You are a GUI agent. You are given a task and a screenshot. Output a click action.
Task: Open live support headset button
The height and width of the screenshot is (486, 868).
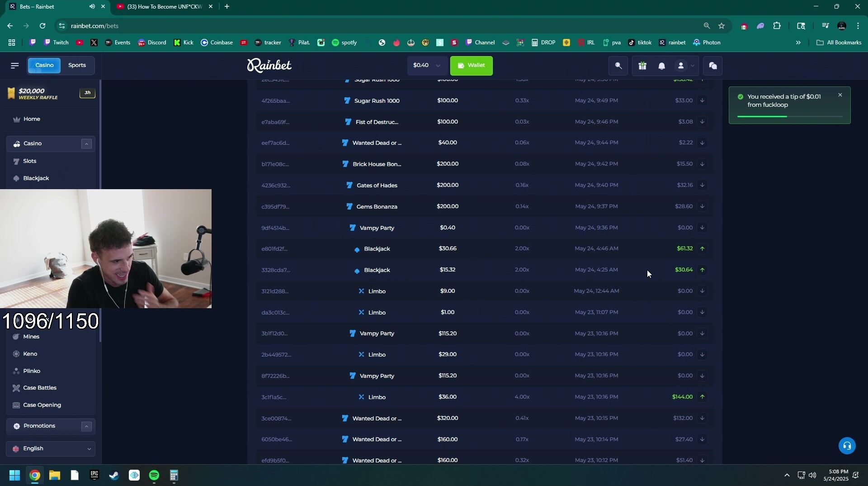click(847, 446)
